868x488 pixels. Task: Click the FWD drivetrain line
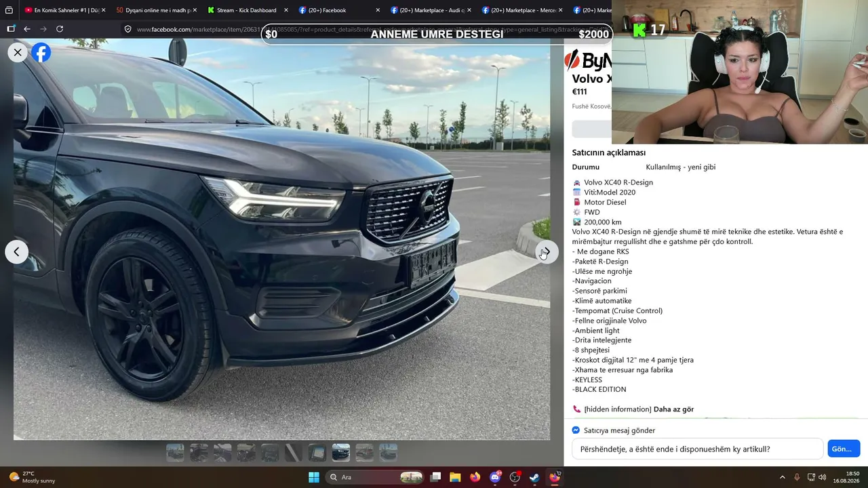click(592, 212)
